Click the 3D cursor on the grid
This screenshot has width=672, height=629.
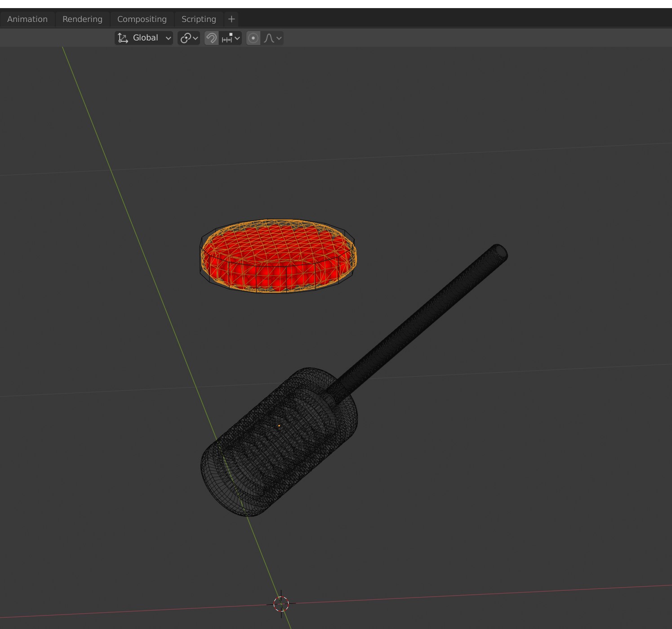[281, 604]
